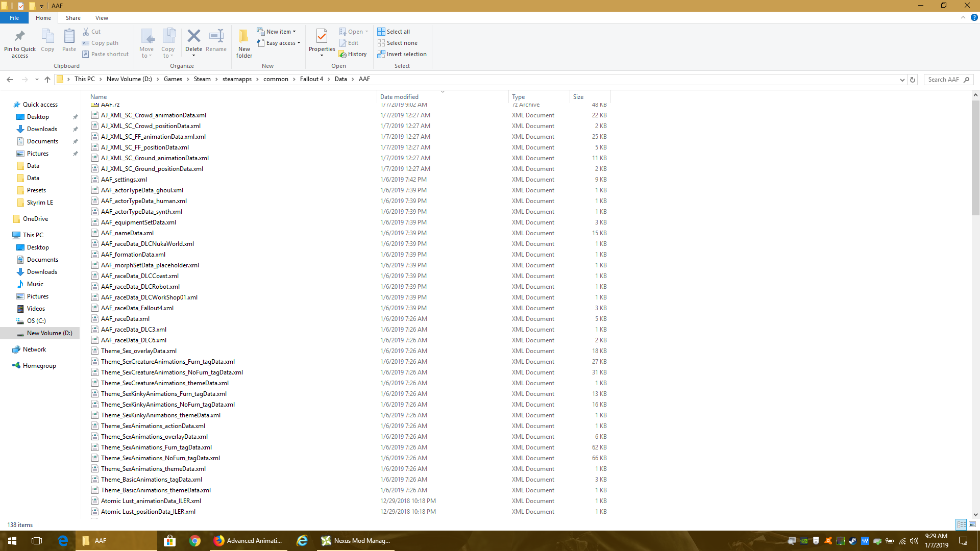The width and height of the screenshot is (980, 551).
Task: Open Windows Start menu
Action: click(12, 541)
